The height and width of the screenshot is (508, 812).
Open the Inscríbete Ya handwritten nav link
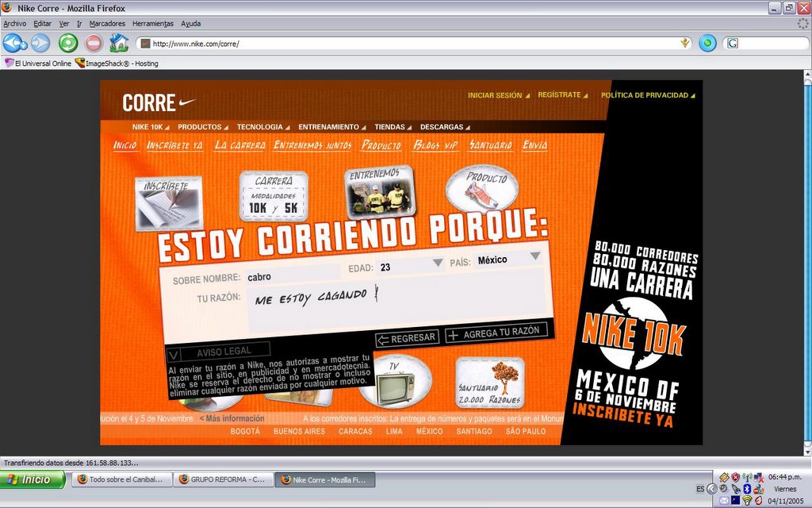pos(174,146)
